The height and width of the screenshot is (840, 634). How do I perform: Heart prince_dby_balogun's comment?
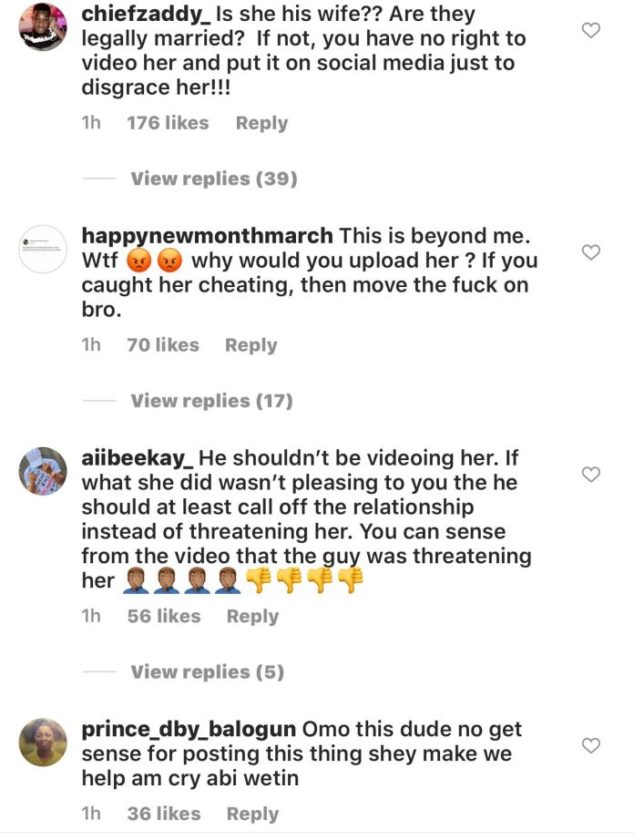tap(591, 745)
